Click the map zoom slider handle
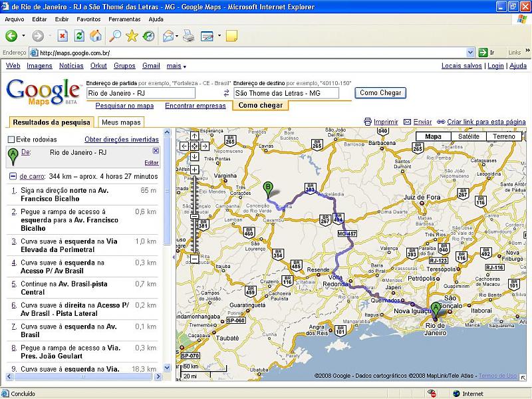This screenshot has width=532, height=399. (x=194, y=217)
